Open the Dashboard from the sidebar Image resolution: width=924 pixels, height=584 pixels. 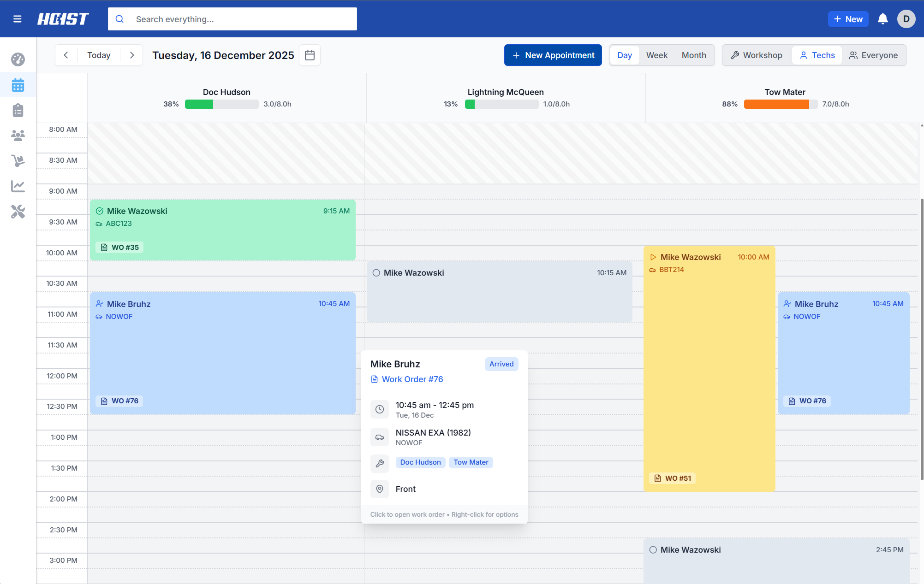tap(18, 59)
